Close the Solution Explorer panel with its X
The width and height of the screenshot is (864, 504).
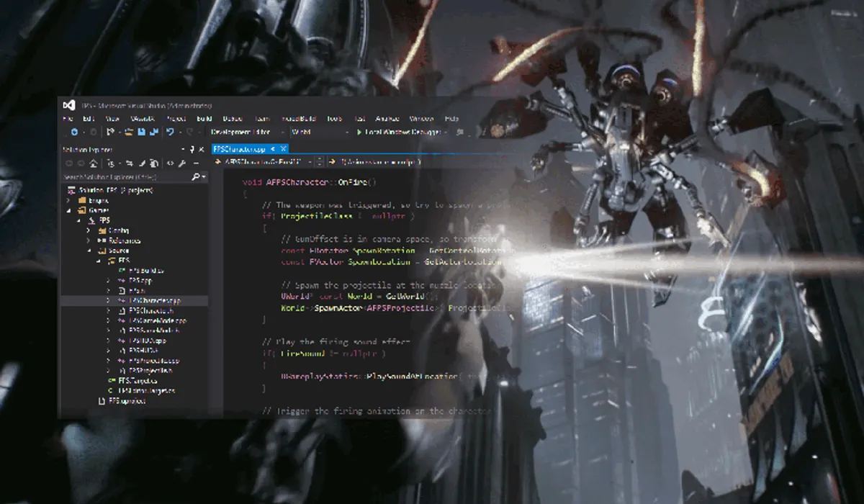(x=201, y=149)
